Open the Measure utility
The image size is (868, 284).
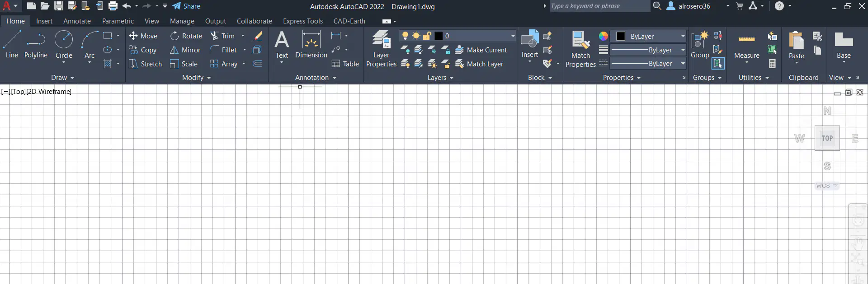tap(746, 45)
